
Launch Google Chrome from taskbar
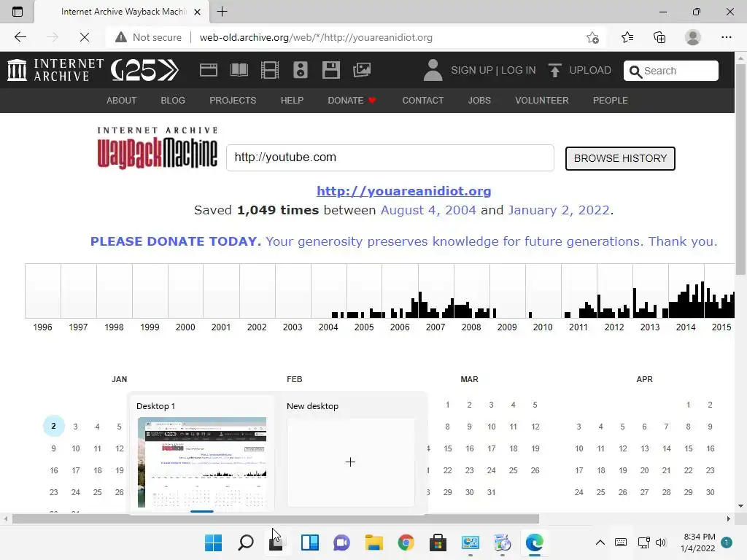pyautogui.click(x=406, y=542)
